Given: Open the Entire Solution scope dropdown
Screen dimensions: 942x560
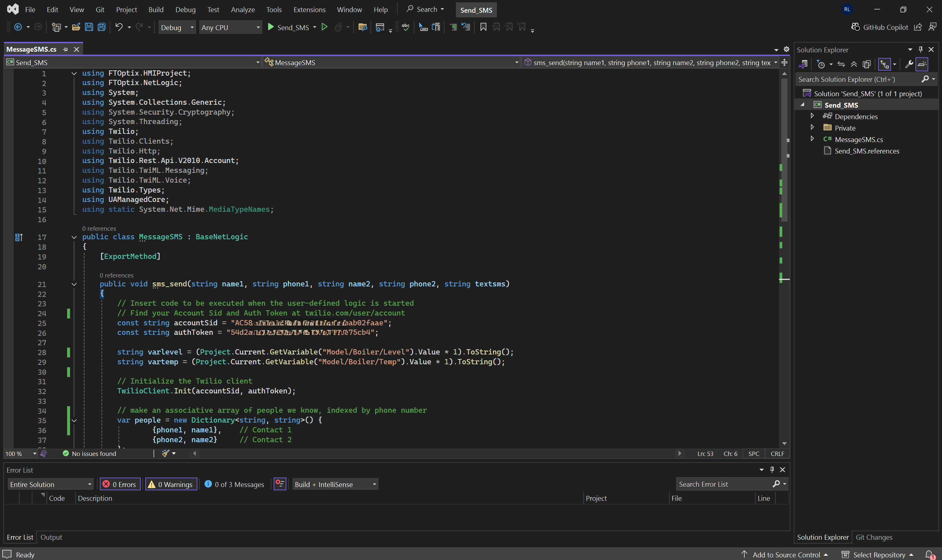Looking at the screenshot, I should pos(50,484).
